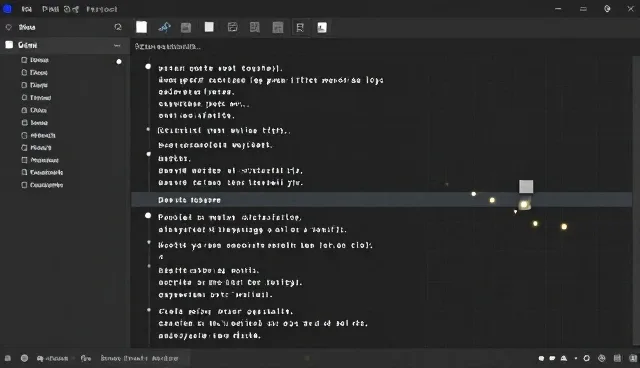
Task: Click the circular search icon in sidebar header
Action: click(118, 27)
